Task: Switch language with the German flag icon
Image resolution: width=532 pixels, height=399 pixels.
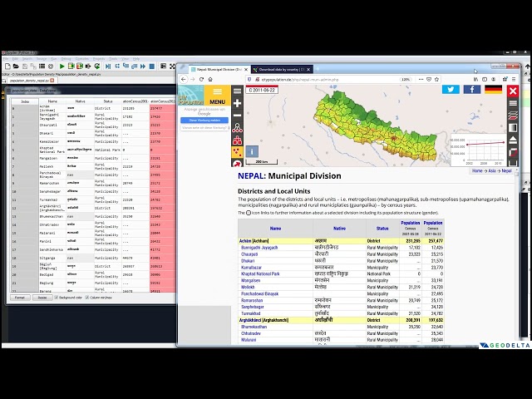Action: [x=494, y=89]
